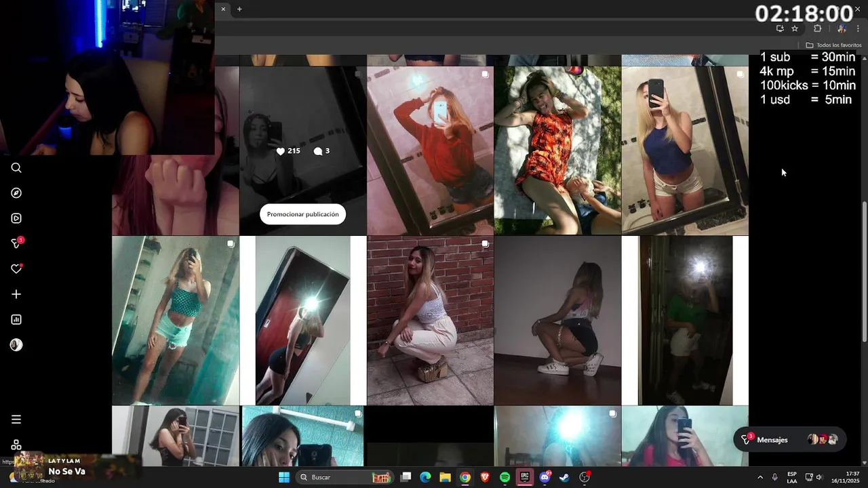The height and width of the screenshot is (488, 868).
Task: Open a new browser tab
Action: (239, 9)
